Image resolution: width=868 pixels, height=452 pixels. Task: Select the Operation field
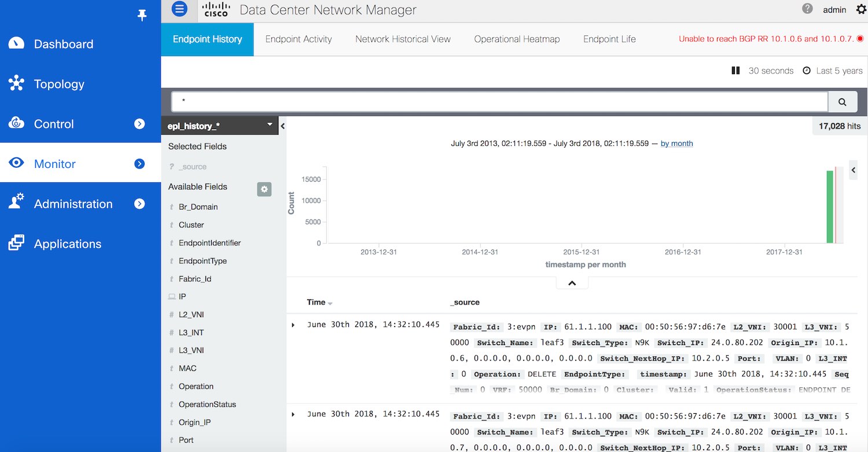(196, 386)
